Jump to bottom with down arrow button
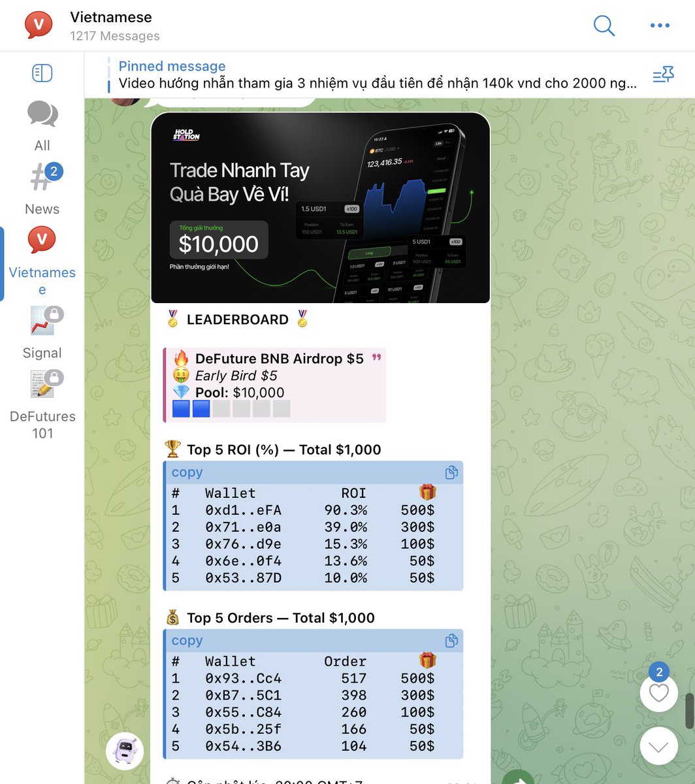The image size is (695, 784). tap(658, 746)
